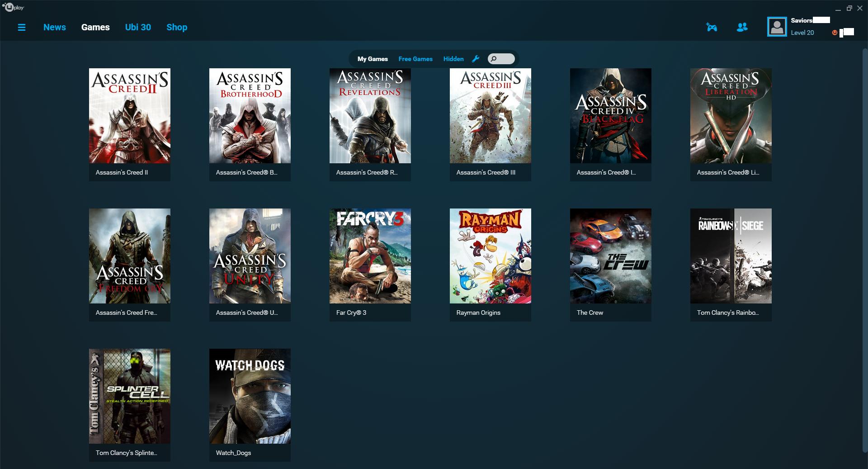Go to the Shop tab
This screenshot has height=469, width=868.
pyautogui.click(x=177, y=27)
